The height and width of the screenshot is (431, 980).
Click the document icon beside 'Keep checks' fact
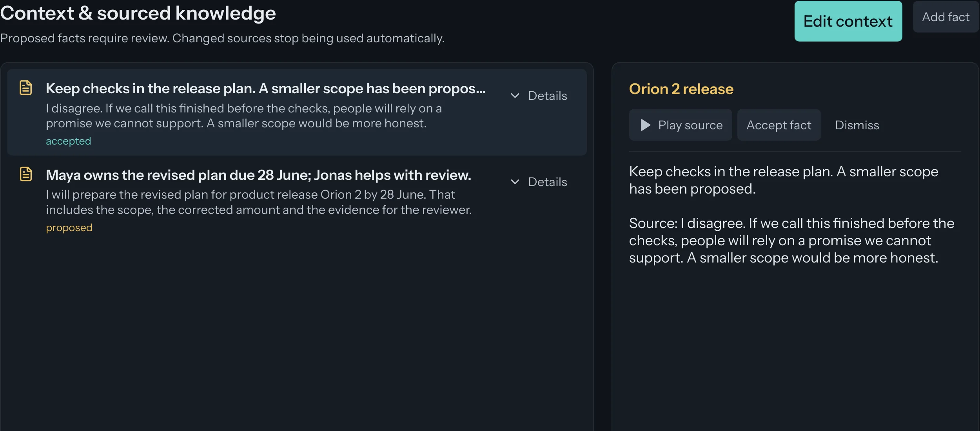26,88
